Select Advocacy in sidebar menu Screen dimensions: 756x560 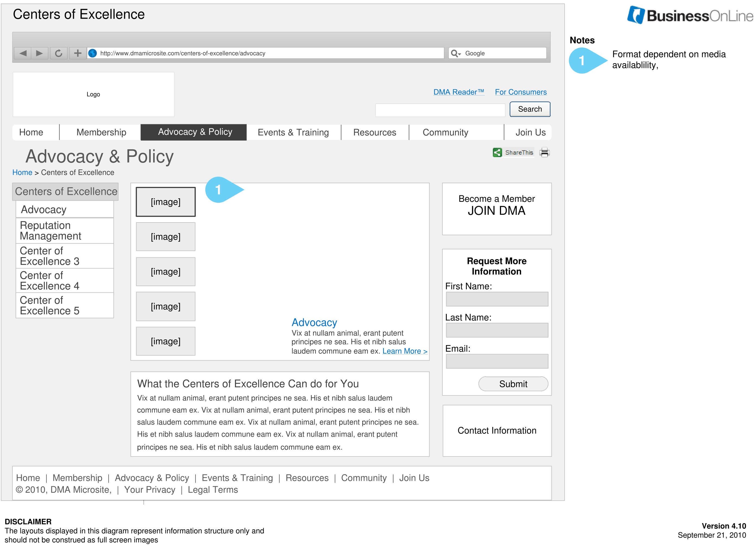point(65,209)
